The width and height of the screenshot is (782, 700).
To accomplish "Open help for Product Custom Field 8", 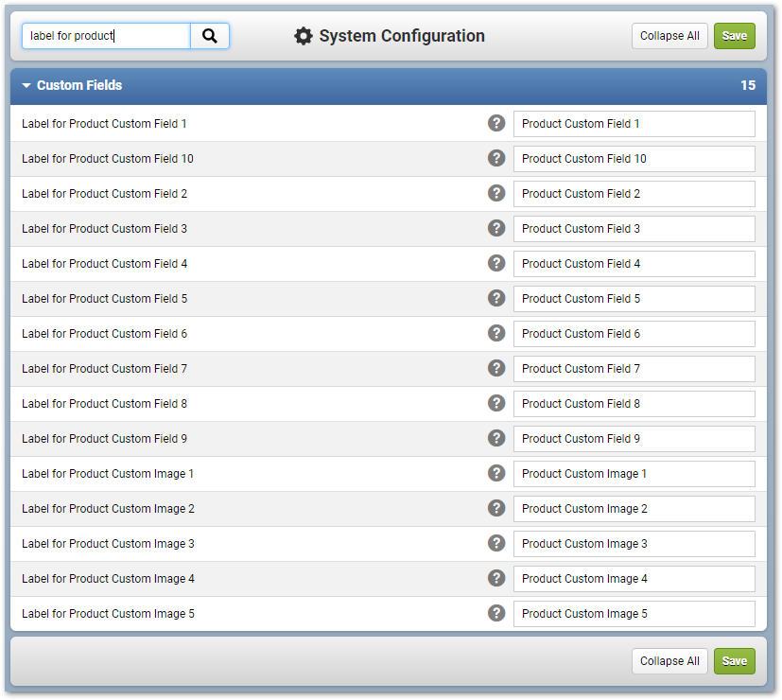I will tap(496, 403).
